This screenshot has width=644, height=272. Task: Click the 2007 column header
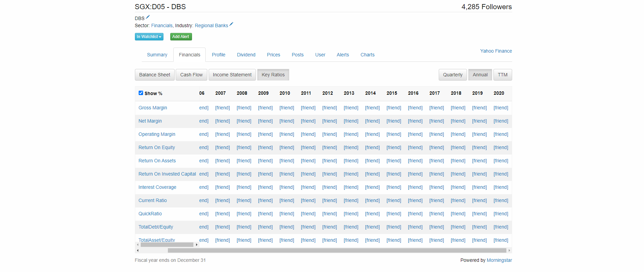pos(220,93)
